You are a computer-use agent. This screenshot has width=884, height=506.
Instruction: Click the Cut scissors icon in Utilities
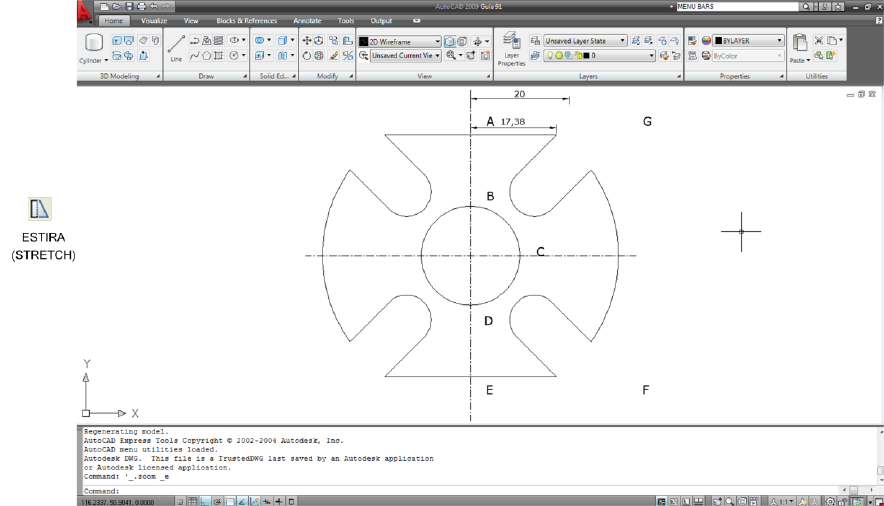click(818, 41)
